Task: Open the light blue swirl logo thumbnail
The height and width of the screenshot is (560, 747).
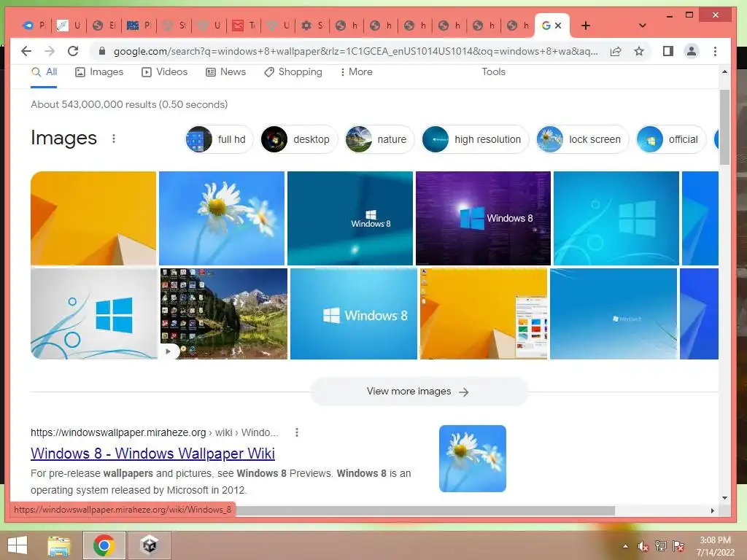Action: coord(616,218)
